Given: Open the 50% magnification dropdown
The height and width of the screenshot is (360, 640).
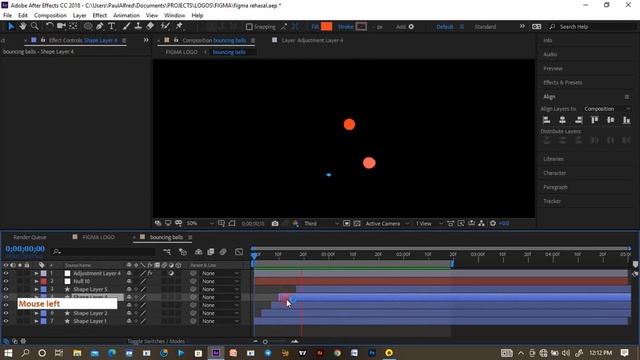Looking at the screenshot, I should (200, 224).
